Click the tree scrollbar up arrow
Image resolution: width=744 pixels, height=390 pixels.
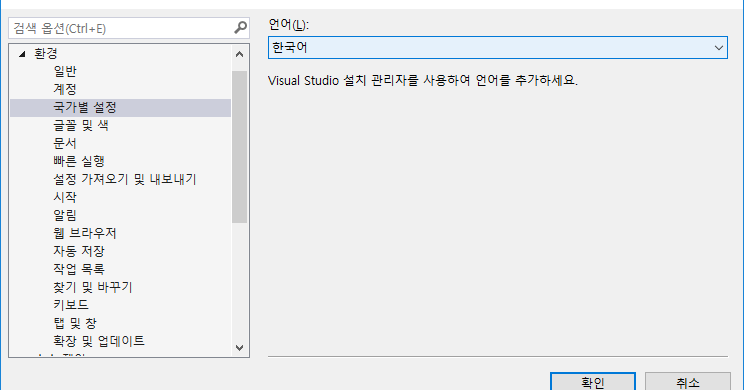tap(240, 54)
